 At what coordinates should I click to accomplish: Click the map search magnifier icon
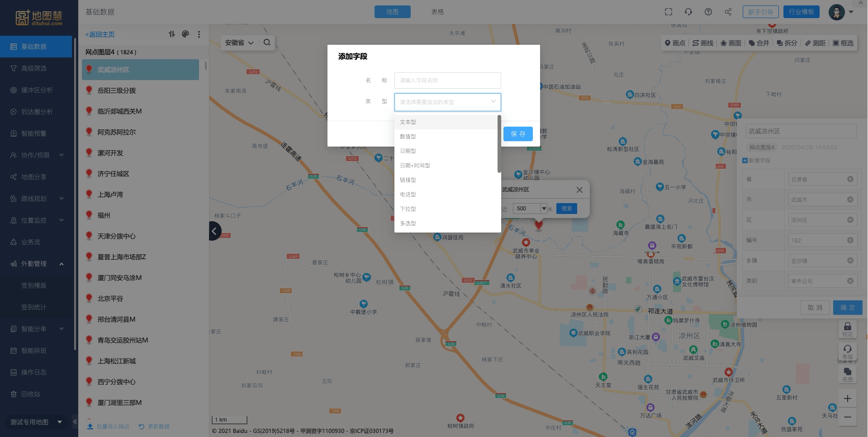pos(267,43)
